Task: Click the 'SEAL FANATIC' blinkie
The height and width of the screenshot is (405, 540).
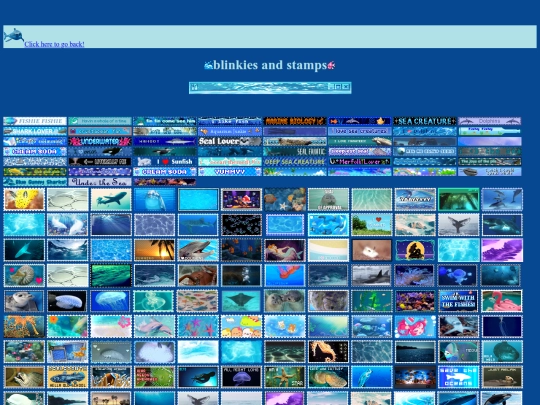Action: 295,152
